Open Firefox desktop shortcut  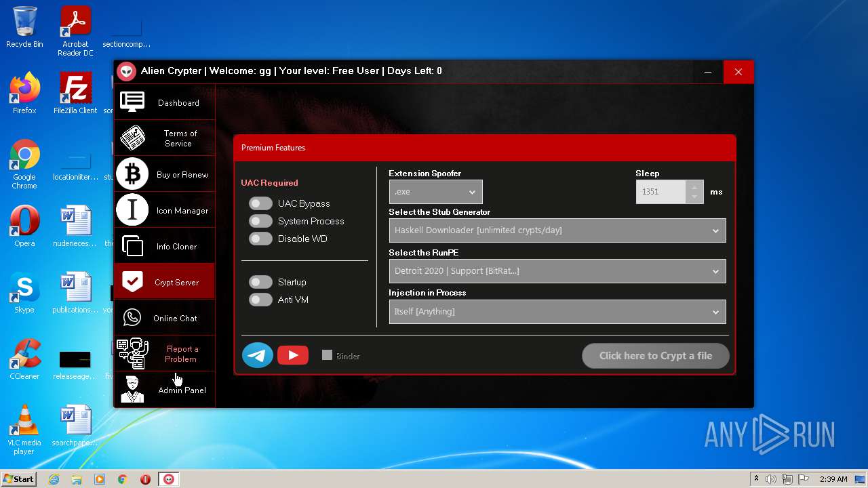[24, 94]
